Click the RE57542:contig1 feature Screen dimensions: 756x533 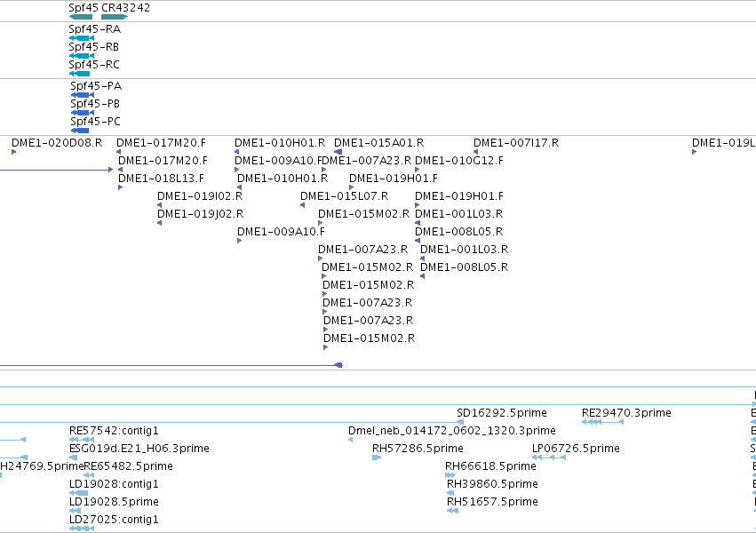tap(82, 440)
